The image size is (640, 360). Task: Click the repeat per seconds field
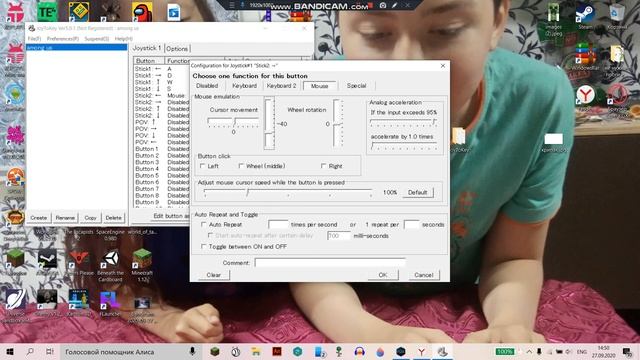pos(411,224)
